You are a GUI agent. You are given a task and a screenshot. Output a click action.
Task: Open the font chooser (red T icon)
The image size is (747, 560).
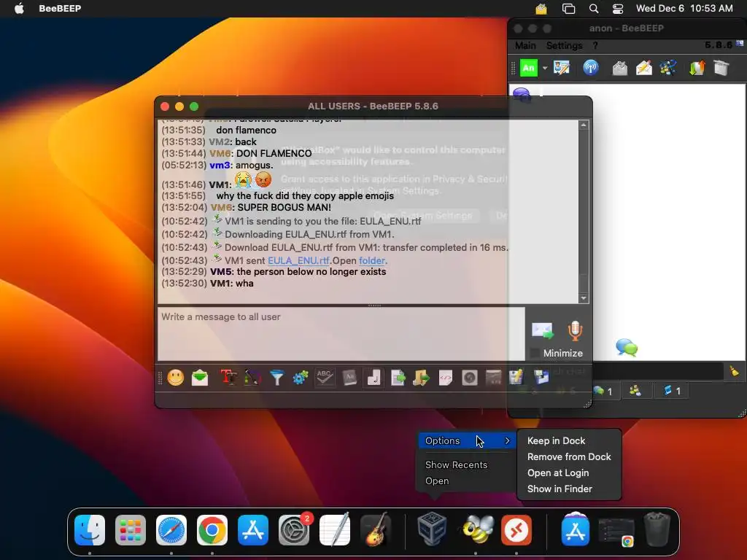pyautogui.click(x=228, y=378)
